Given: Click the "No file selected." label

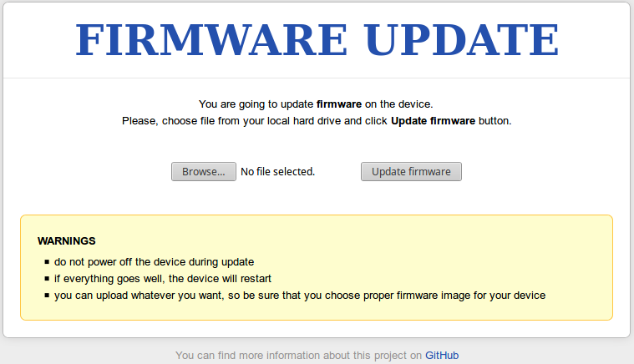Looking at the screenshot, I should tap(277, 172).
